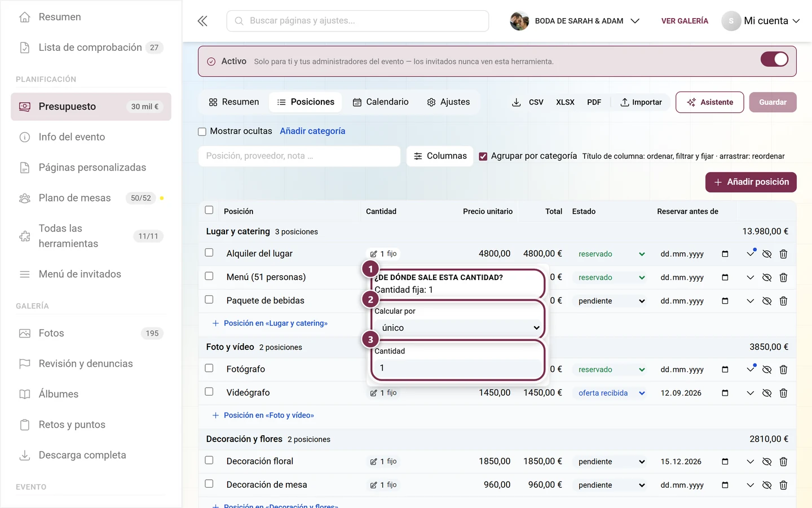Export the budget as XLSX
Viewport: 812px width, 508px height.
pos(565,102)
